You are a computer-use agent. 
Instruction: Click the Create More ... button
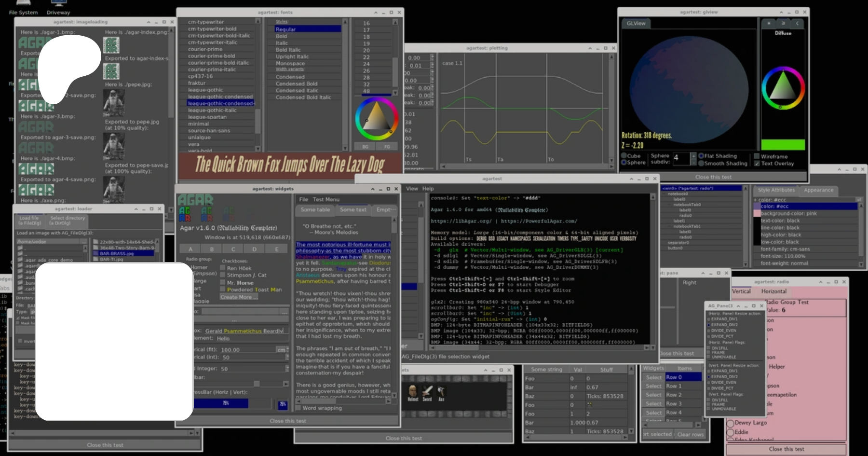coord(239,297)
